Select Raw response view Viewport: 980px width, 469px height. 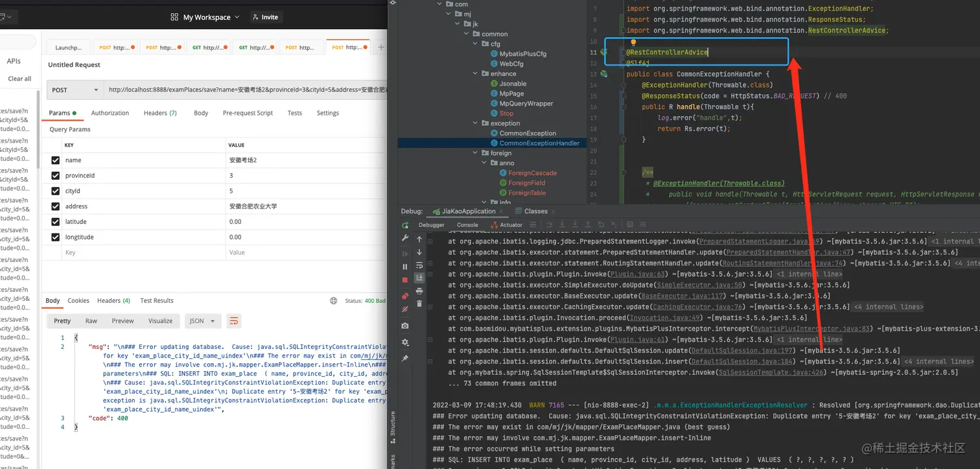(91, 320)
